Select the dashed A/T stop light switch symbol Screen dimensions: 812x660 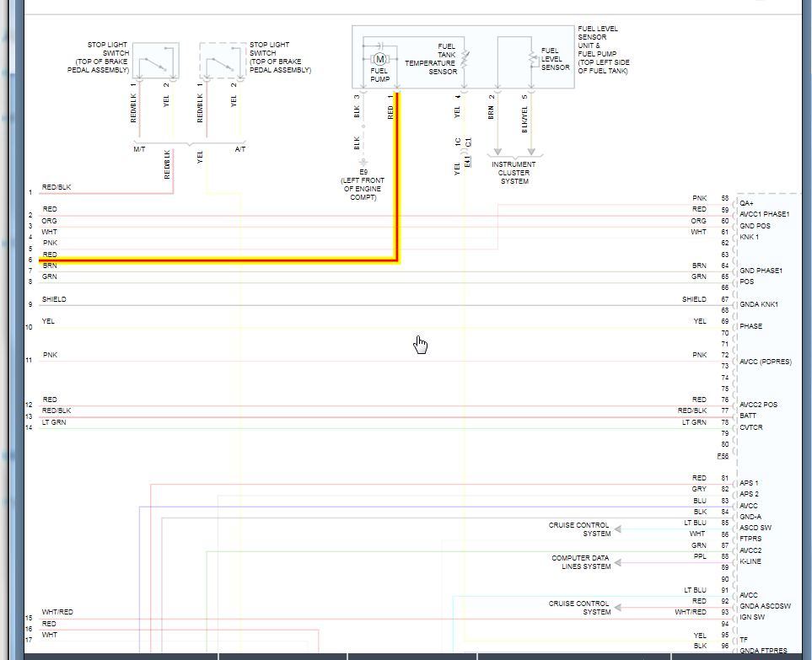[222, 61]
